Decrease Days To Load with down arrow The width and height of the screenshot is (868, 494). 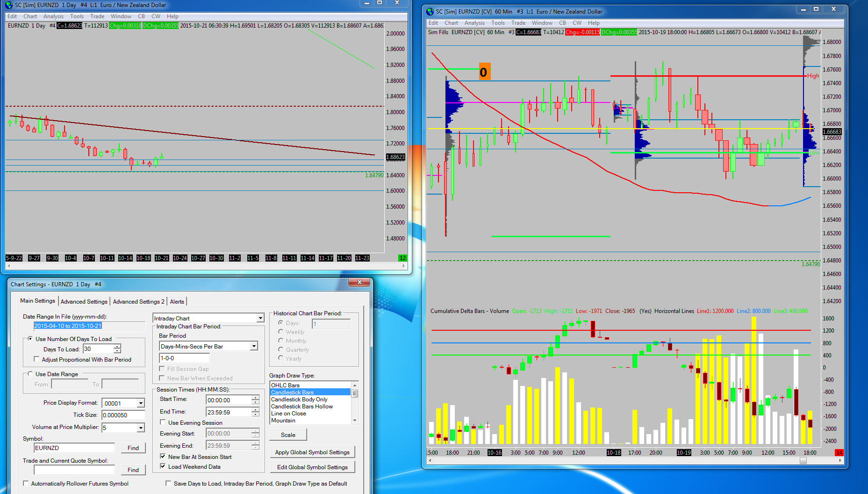click(117, 351)
